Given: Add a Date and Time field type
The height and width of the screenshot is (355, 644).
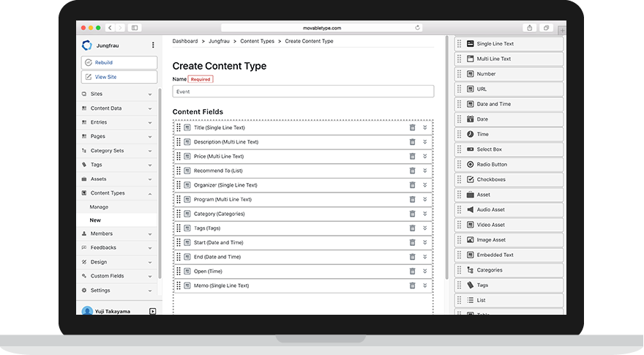Looking at the screenshot, I should point(509,104).
